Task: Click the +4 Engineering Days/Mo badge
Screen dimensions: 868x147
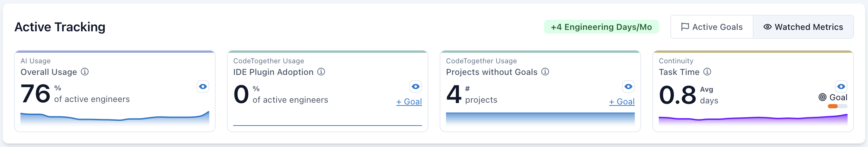Action: [601, 27]
